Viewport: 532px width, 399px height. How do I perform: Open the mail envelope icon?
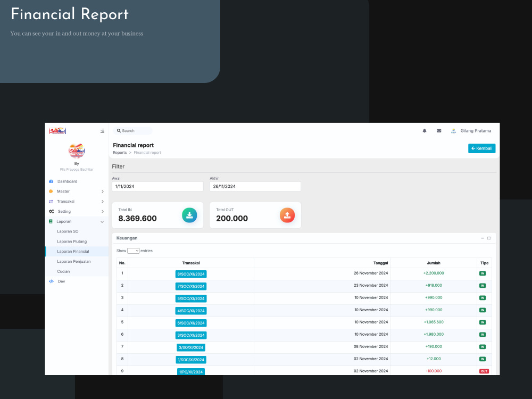tap(439, 131)
